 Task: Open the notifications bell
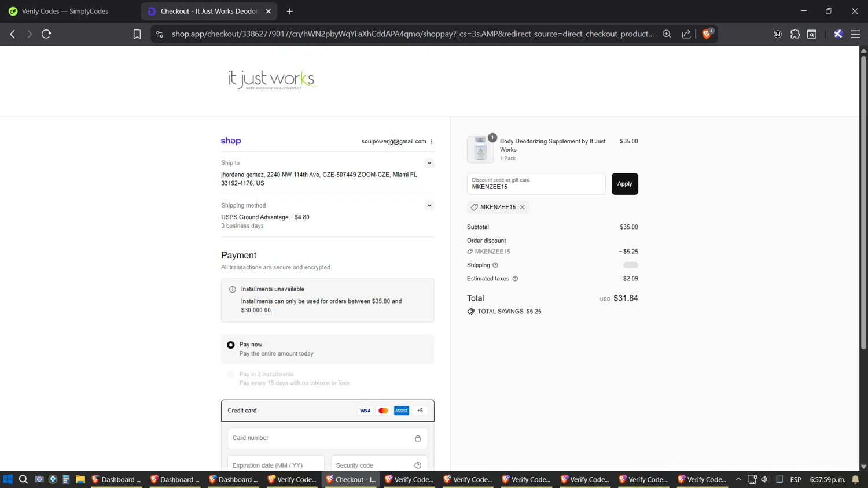click(x=856, y=479)
